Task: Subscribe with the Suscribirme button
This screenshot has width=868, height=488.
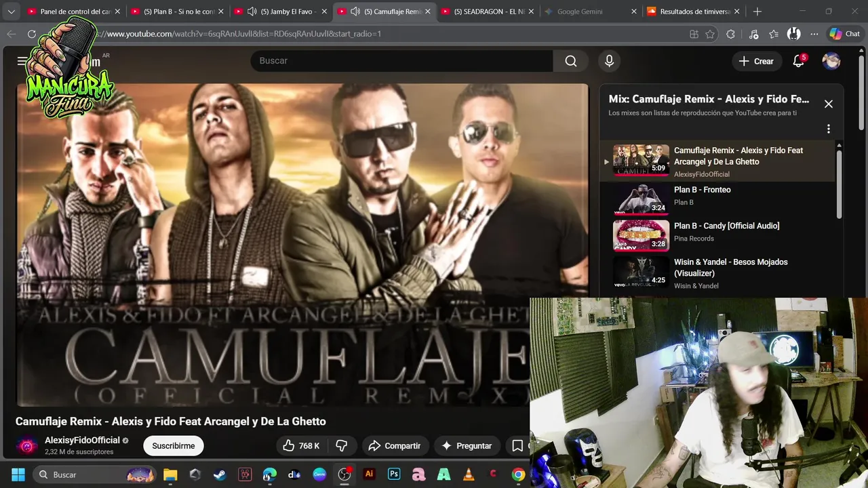Action: (x=174, y=445)
